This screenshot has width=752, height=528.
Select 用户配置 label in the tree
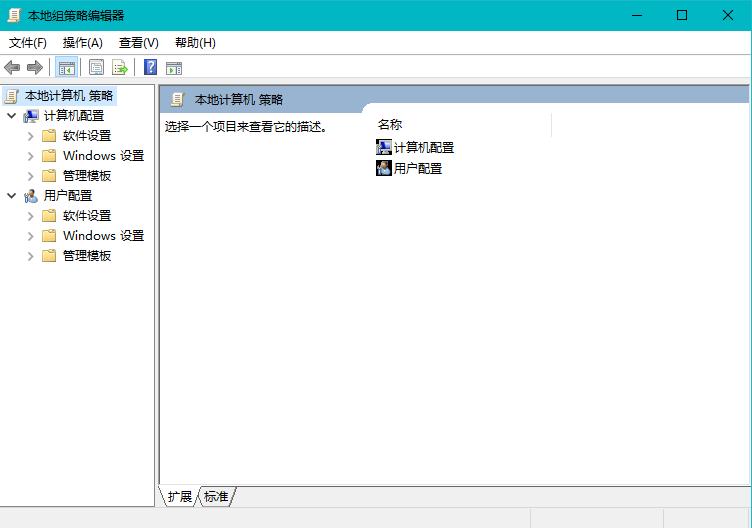pos(68,196)
